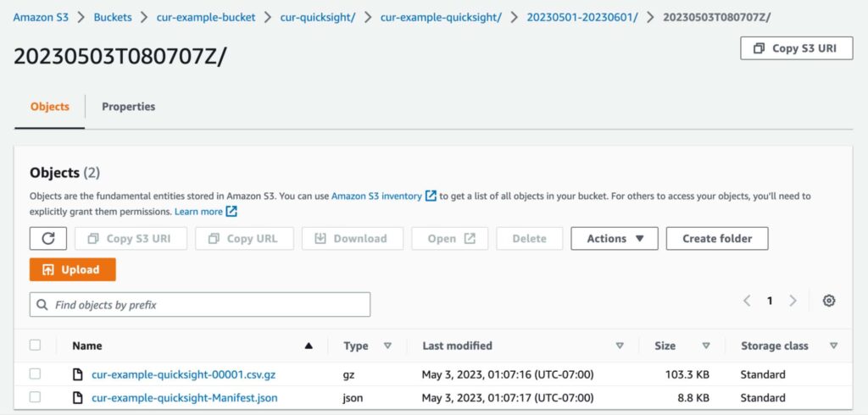868x415 pixels.
Task: Click the Open button in toolbar
Action: (x=449, y=239)
